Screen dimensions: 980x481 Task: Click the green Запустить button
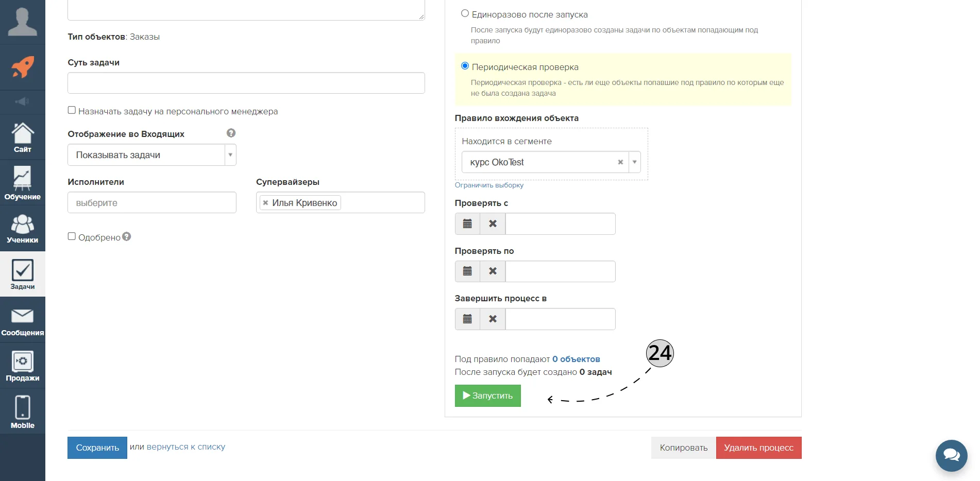[x=487, y=396]
